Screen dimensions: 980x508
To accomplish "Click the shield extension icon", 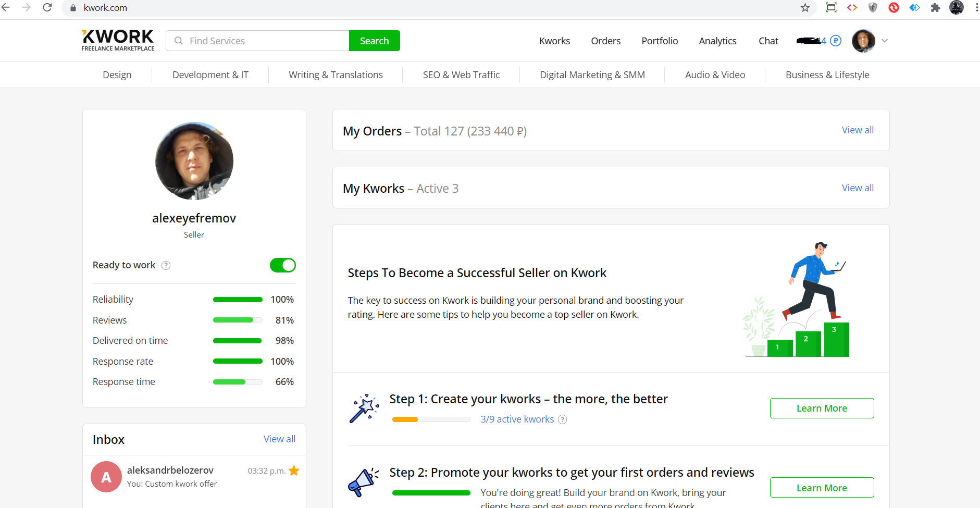I will coord(873,7).
